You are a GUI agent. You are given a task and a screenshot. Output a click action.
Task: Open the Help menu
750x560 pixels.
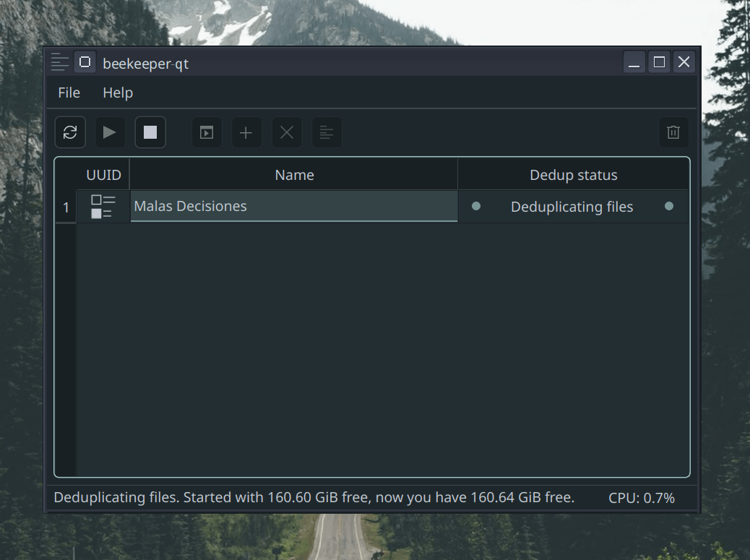(117, 92)
